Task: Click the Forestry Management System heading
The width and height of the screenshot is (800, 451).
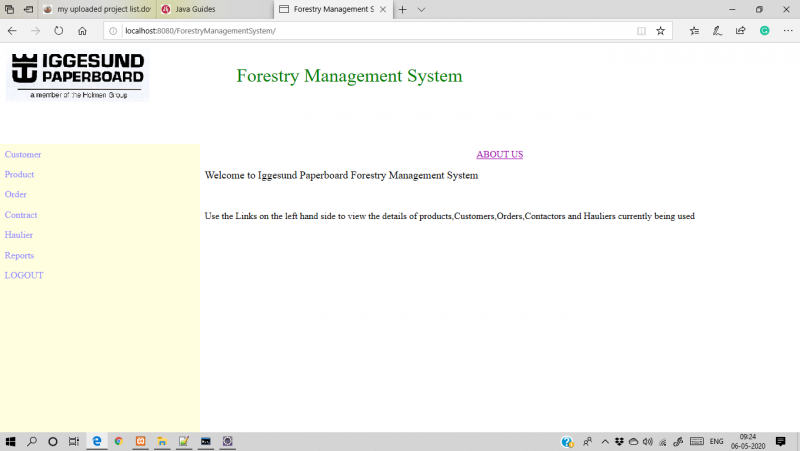Action: click(349, 76)
